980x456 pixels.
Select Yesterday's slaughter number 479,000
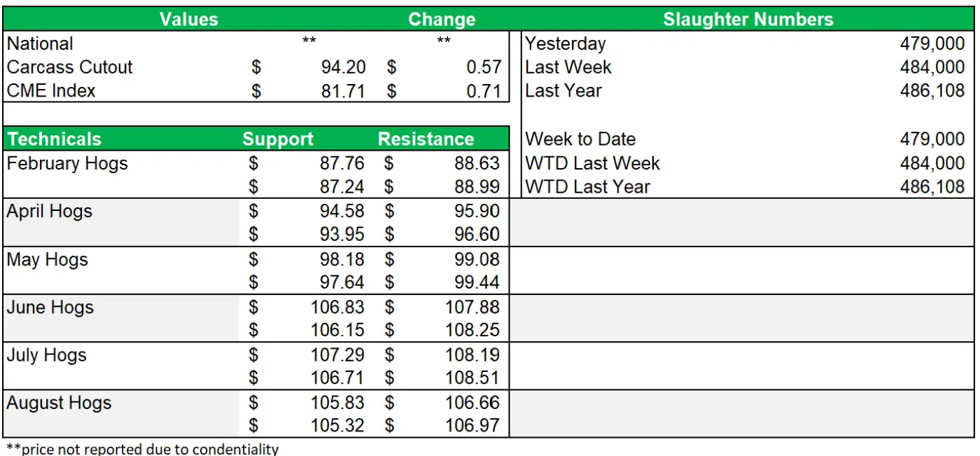932,43
